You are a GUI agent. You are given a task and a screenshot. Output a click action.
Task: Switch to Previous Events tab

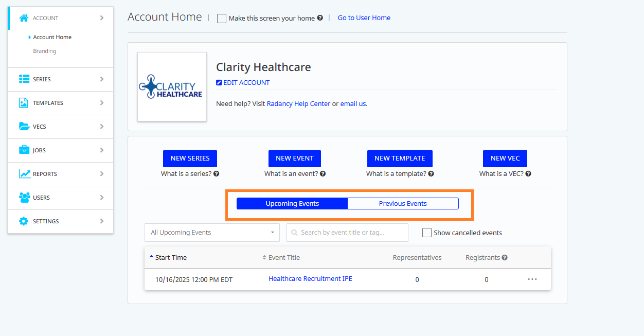click(x=403, y=204)
